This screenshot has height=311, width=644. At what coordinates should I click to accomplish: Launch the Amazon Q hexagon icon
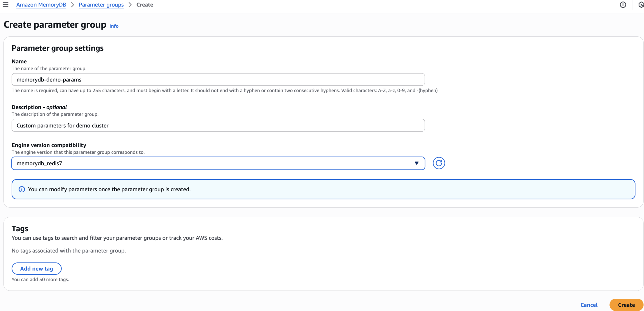click(641, 5)
